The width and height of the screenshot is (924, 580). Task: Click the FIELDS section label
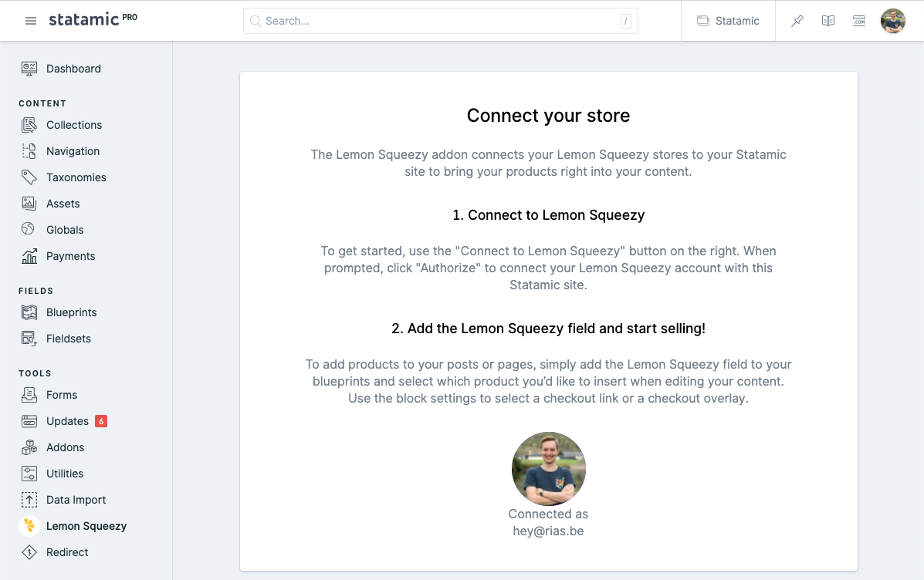(36, 291)
